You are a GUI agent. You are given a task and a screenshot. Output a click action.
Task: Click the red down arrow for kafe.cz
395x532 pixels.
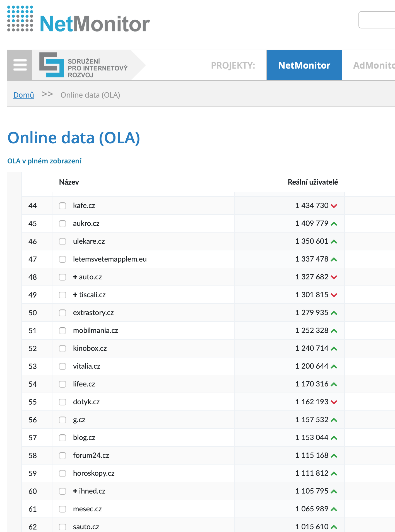pos(334,206)
